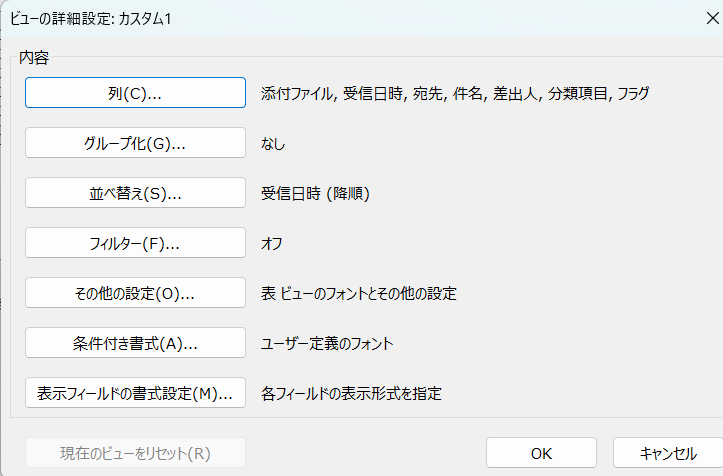
Task: Open the フィルター(F)... filter dialog
Action: [135, 243]
